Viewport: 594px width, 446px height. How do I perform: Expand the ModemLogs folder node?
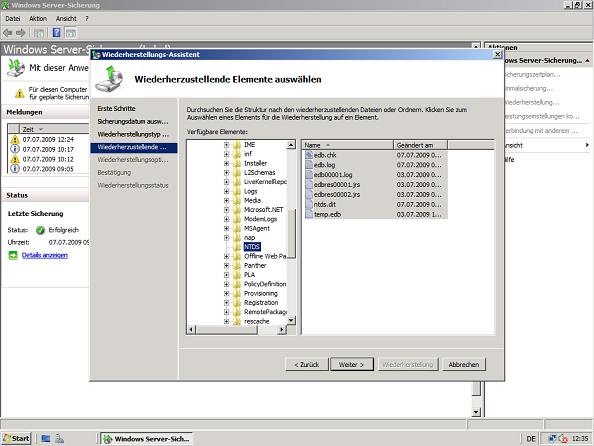[x=227, y=219]
